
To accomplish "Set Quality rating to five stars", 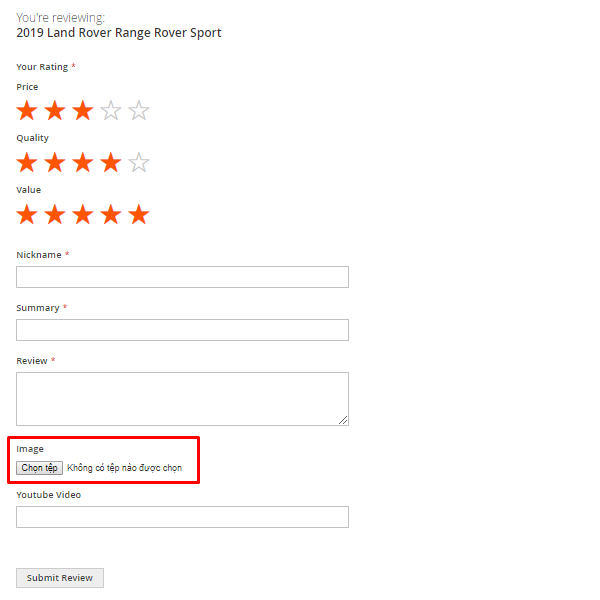I will 139,162.
